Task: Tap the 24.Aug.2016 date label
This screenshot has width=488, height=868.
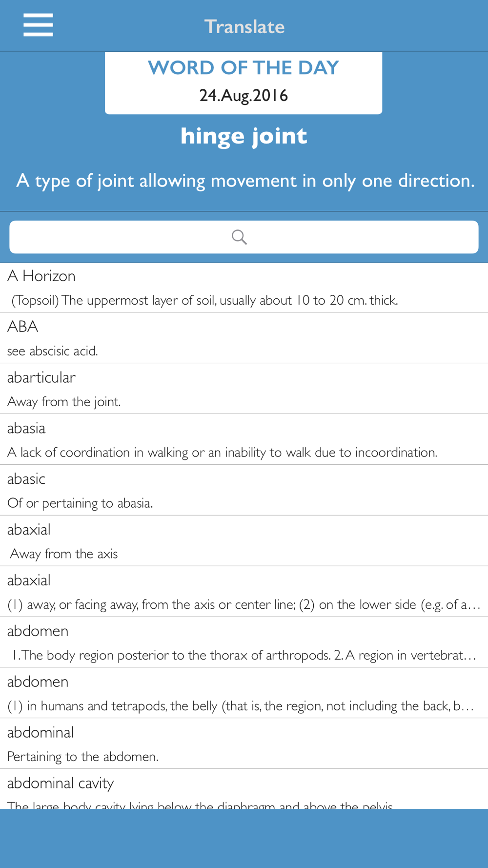Action: click(244, 95)
